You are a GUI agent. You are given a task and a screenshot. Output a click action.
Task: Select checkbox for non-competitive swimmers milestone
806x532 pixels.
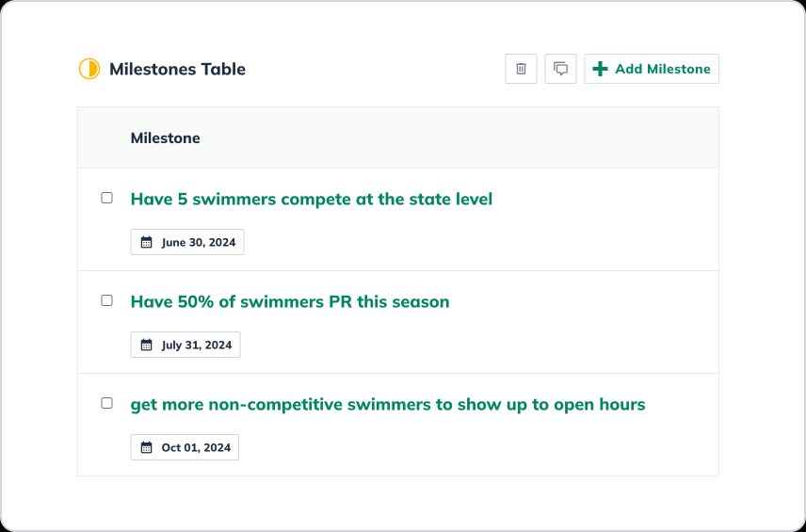(106, 403)
